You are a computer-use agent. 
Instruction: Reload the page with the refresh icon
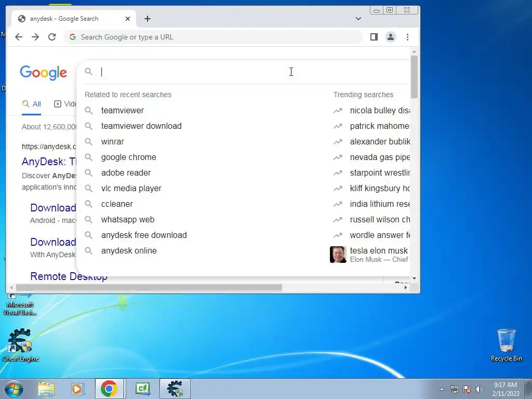click(x=52, y=37)
